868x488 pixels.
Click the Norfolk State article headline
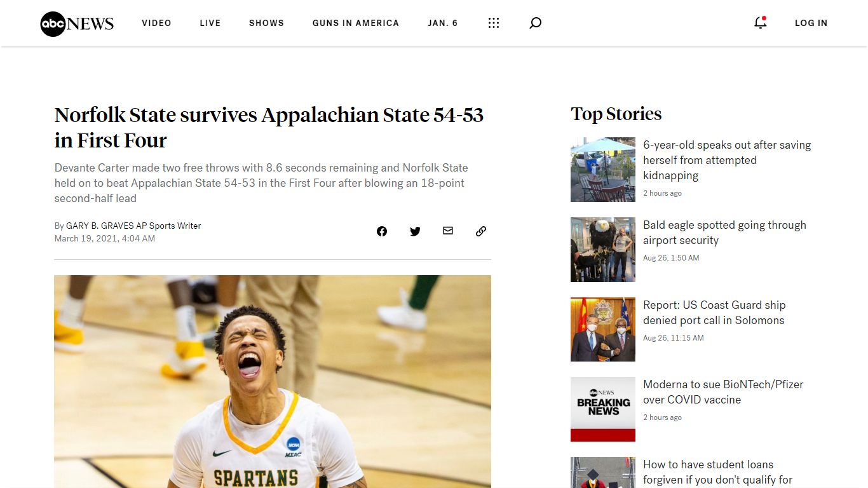(x=269, y=127)
